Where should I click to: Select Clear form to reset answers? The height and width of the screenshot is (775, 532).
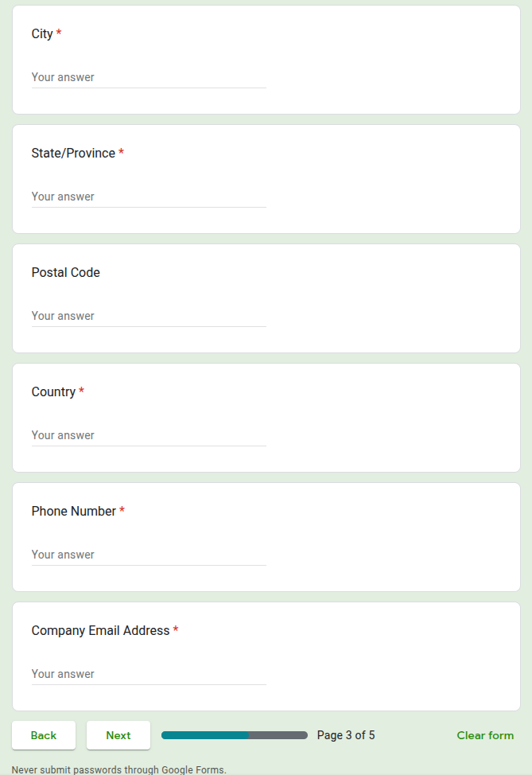(485, 735)
